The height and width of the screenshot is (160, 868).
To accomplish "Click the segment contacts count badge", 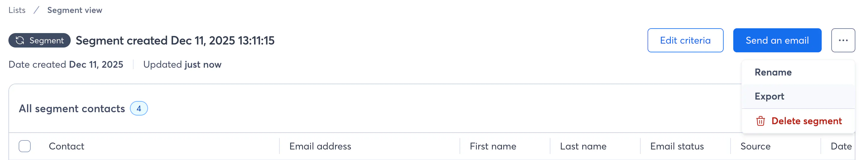I will tap(138, 109).
